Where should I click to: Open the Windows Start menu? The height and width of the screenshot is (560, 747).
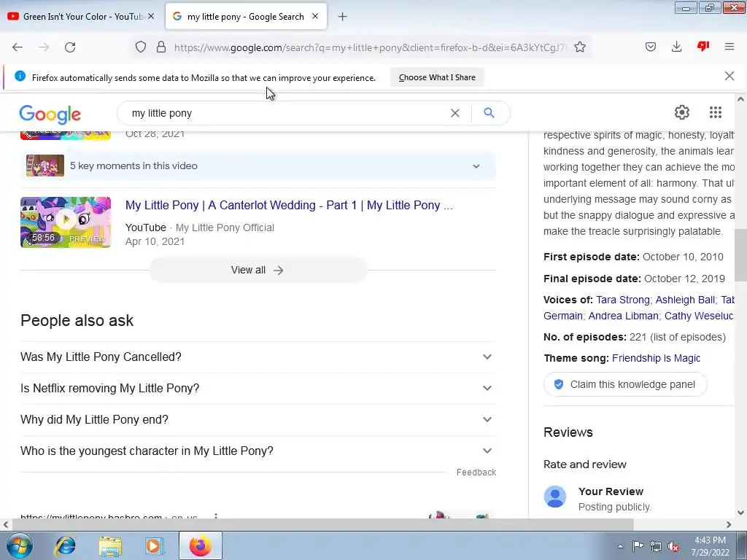click(18, 545)
